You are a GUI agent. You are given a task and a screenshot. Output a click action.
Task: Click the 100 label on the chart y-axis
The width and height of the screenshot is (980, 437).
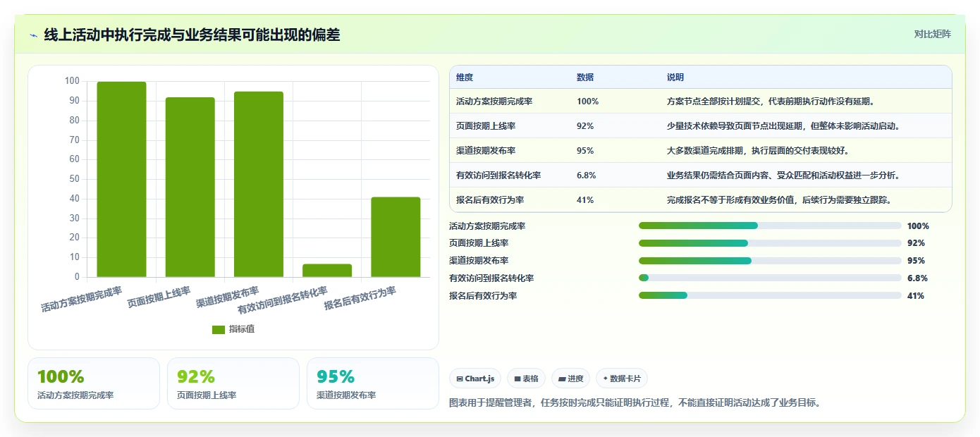click(x=72, y=81)
